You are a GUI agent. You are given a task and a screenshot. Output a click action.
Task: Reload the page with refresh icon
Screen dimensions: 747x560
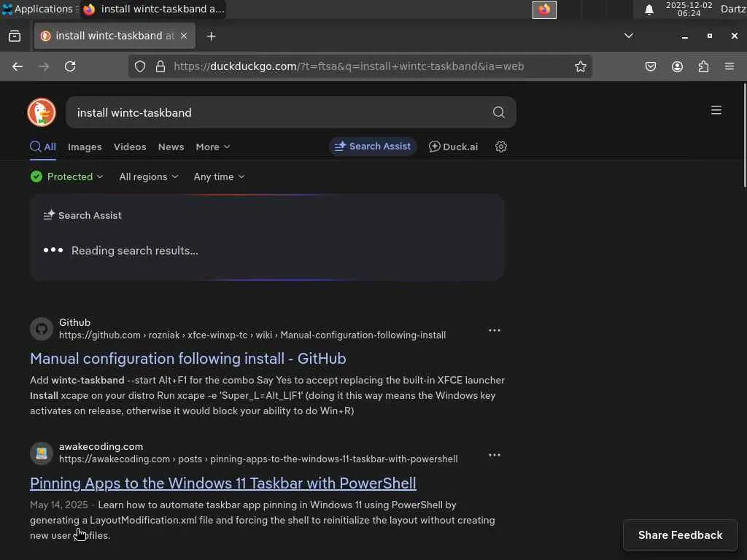point(70,66)
